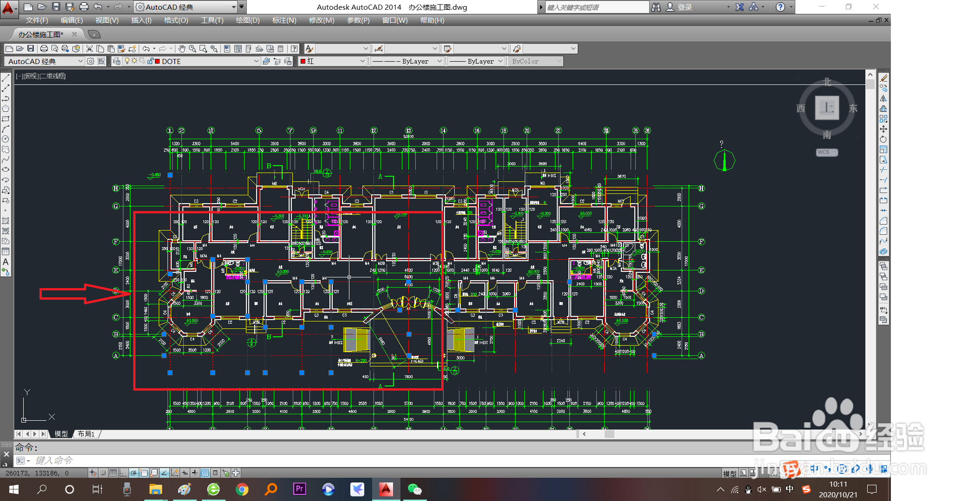Image resolution: width=980 pixels, height=501 pixels.
Task: Switch to the 模型 model tab
Action: click(61, 434)
